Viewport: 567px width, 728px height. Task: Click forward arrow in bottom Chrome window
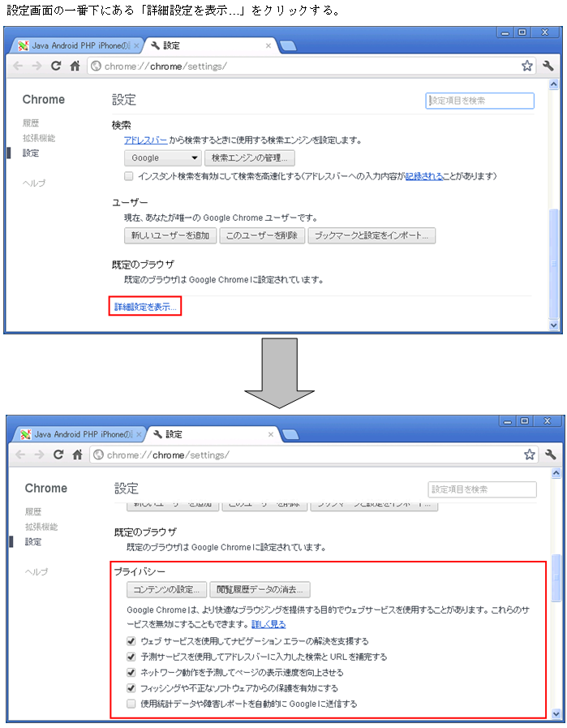click(39, 454)
